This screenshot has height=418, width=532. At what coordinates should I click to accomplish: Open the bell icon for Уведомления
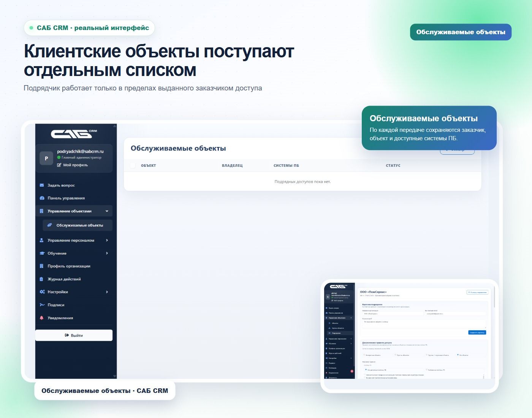(42, 318)
